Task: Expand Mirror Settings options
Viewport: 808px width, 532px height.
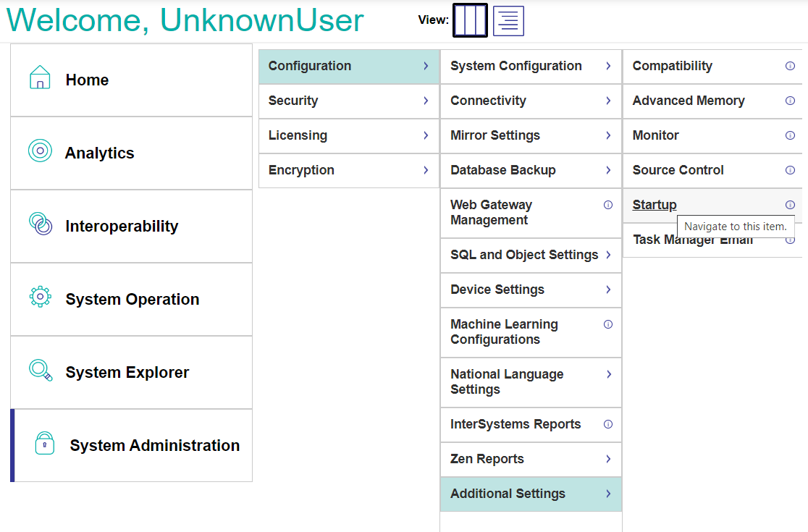Action: pyautogui.click(x=531, y=136)
